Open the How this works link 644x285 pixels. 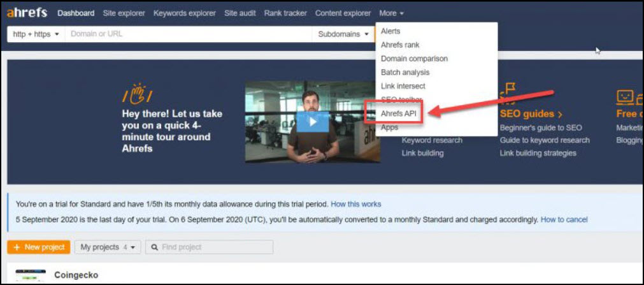point(356,204)
